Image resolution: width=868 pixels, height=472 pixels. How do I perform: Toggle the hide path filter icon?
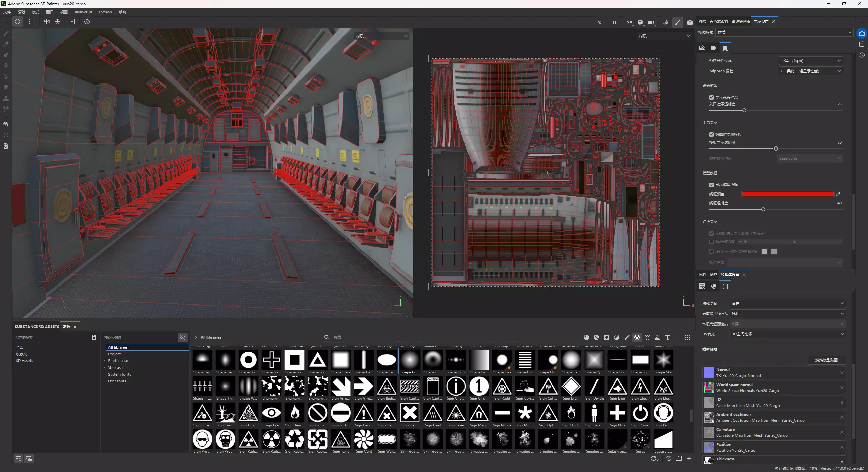tap(183, 337)
